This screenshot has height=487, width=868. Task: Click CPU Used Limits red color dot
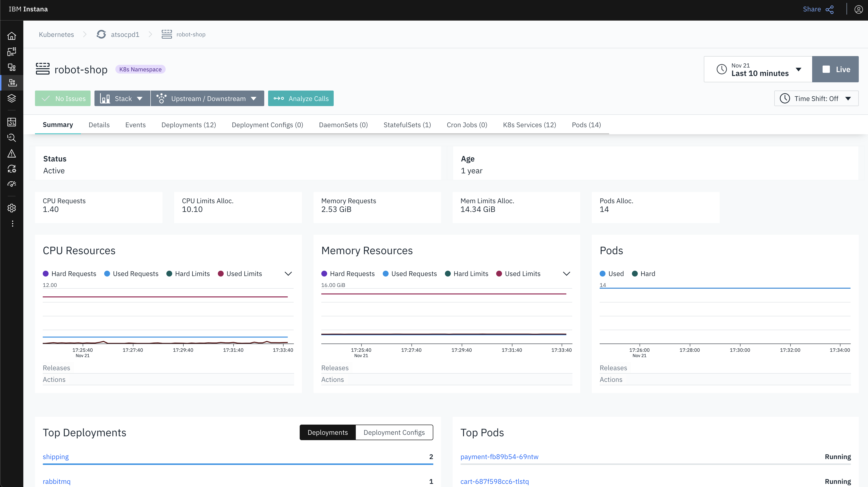click(221, 274)
